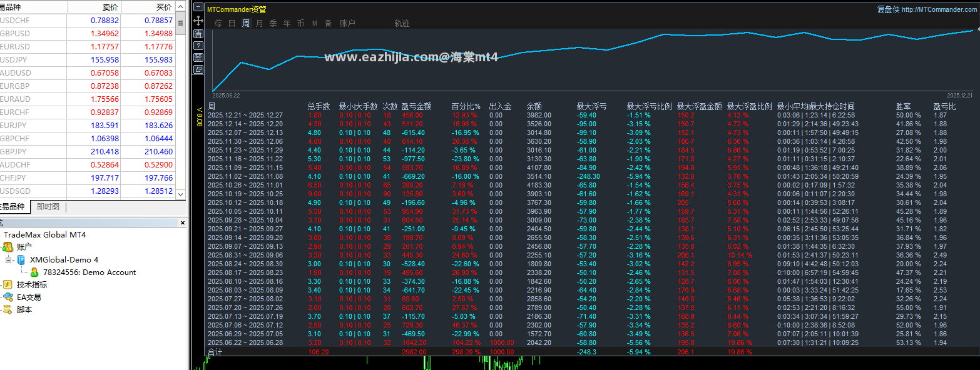Select the EURUSD symbol row
Image resolution: width=980 pixels, height=370 pixels.
point(88,46)
